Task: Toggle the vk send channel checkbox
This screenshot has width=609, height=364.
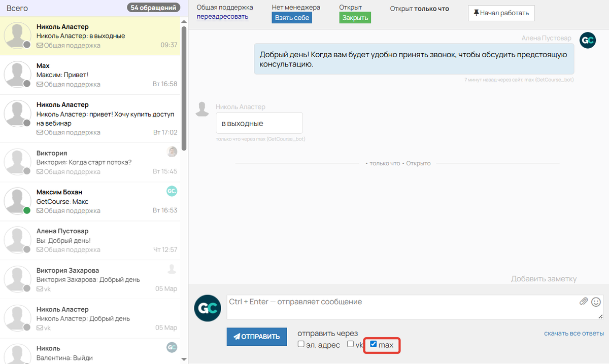Action: 351,344
